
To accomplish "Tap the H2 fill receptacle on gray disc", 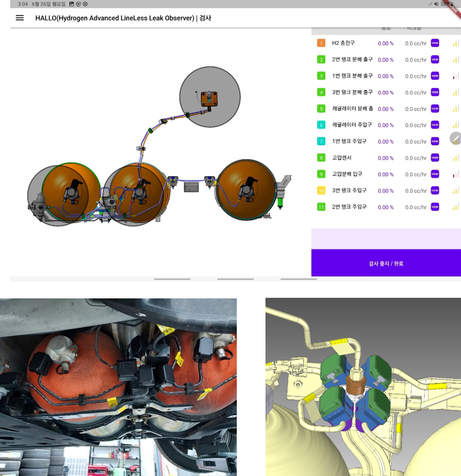I will pyautogui.click(x=209, y=99).
